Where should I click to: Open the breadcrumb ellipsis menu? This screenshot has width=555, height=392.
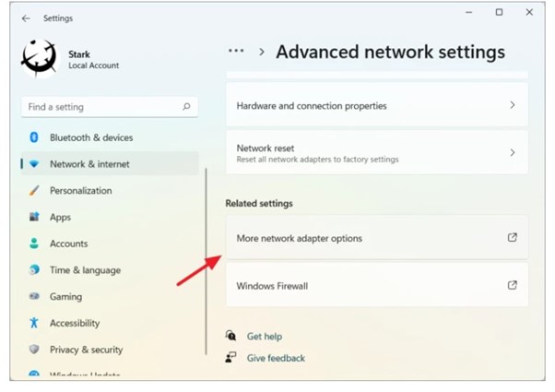pos(237,52)
